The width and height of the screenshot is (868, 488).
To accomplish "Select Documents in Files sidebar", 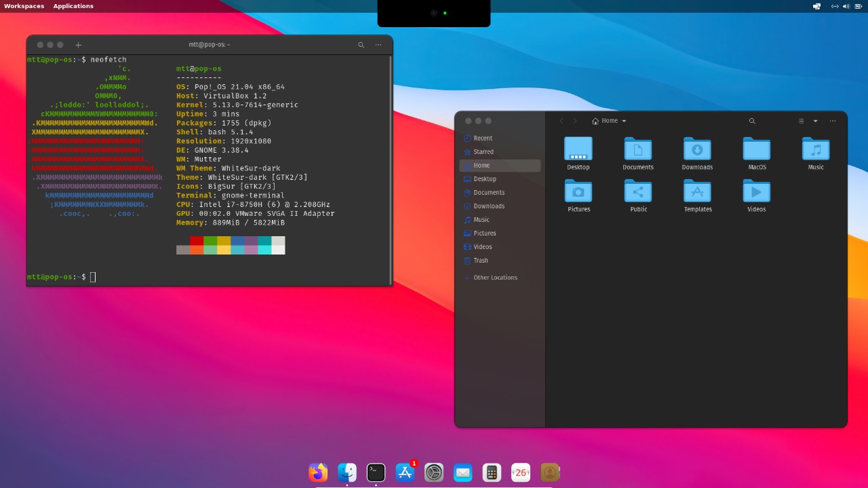I will pos(500,193).
